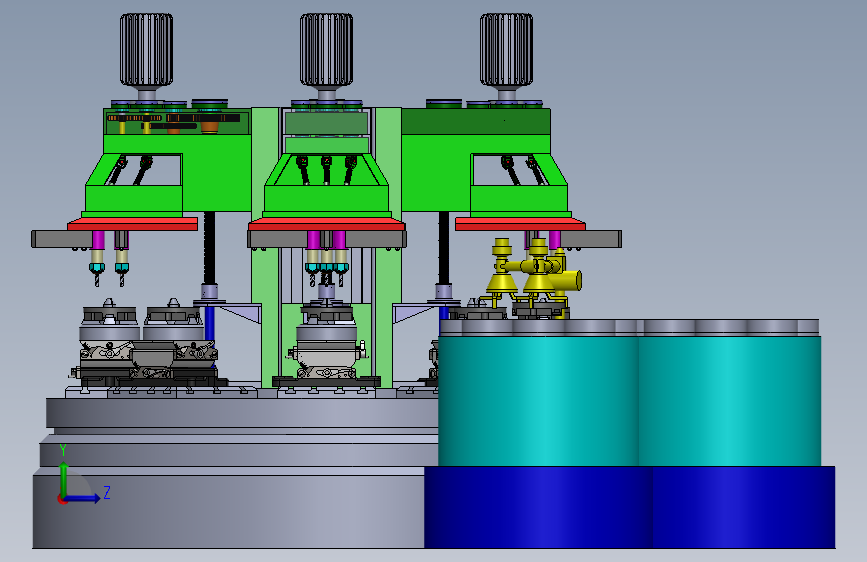
Task: Click the green Y axis of the triad
Action: click(x=64, y=478)
